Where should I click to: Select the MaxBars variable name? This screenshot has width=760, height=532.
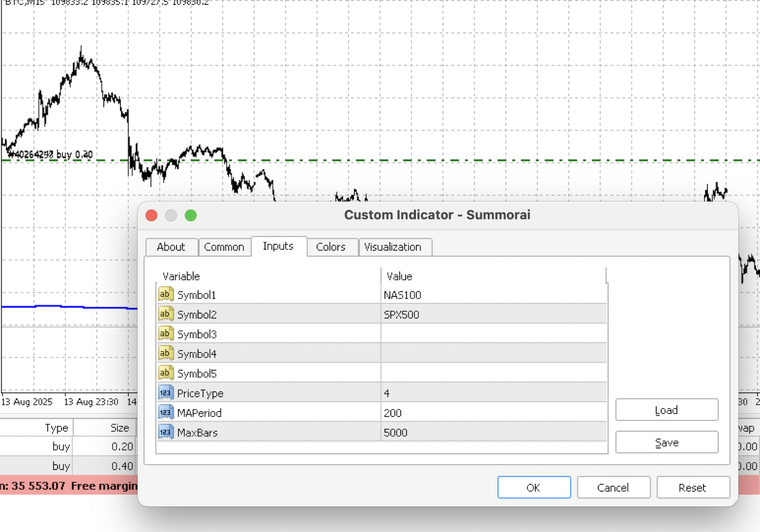198,433
